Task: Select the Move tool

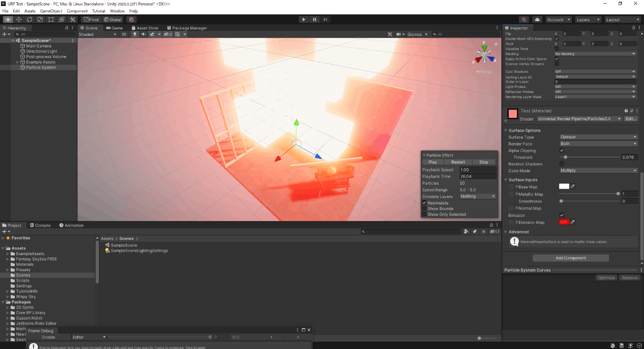Action: [x=19, y=20]
